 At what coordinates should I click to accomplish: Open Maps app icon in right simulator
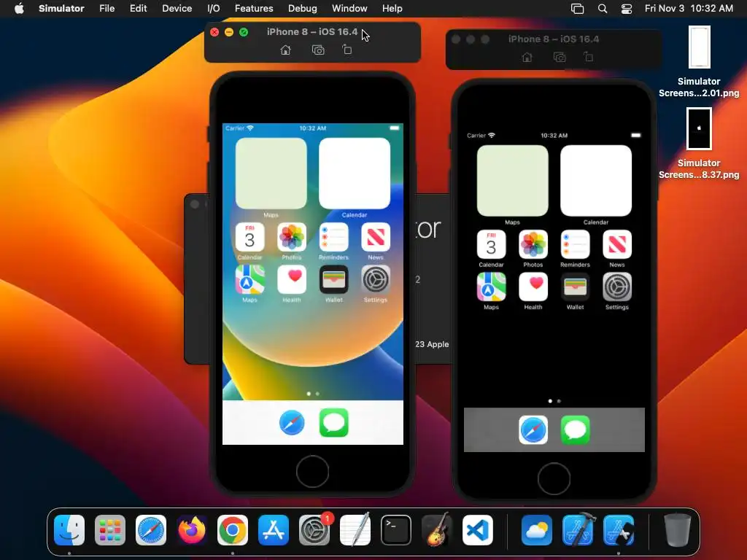pos(491,287)
